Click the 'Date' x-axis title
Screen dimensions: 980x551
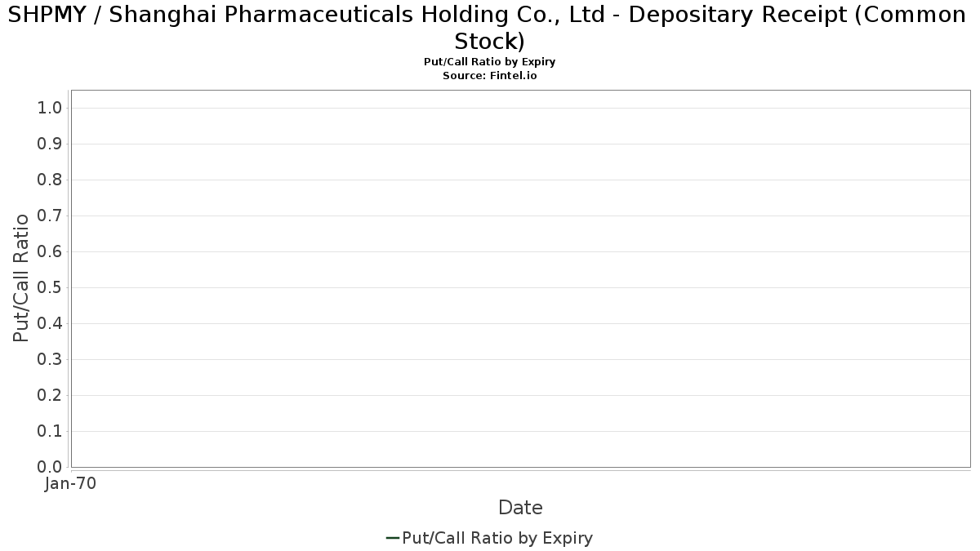(x=520, y=508)
